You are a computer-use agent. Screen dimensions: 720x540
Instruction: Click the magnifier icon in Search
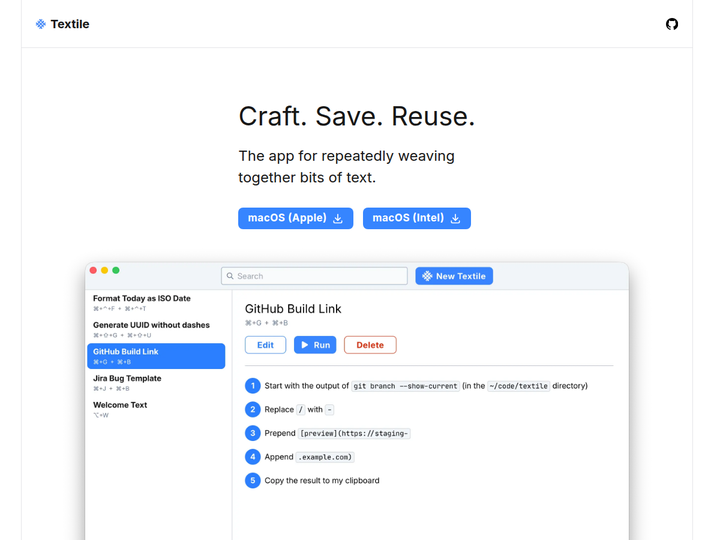coord(230,276)
